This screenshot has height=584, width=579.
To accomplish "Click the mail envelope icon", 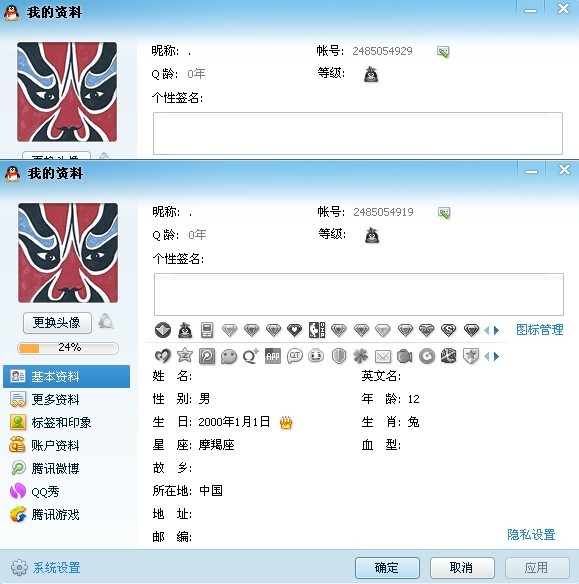I will [383, 357].
